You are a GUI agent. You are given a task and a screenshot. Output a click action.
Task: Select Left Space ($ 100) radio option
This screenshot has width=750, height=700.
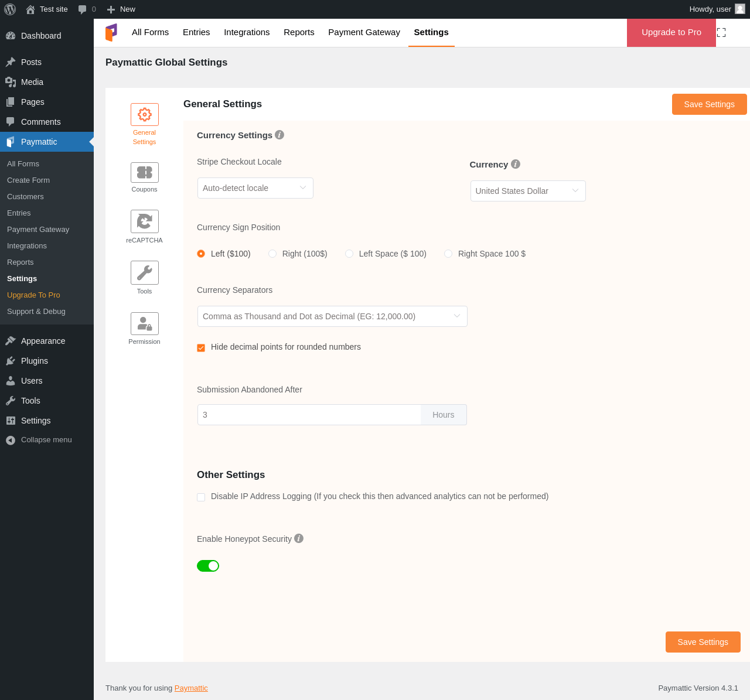click(349, 254)
